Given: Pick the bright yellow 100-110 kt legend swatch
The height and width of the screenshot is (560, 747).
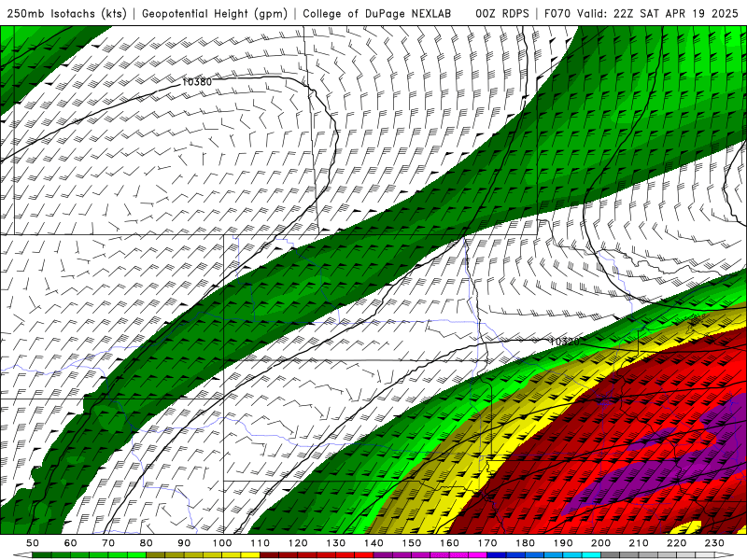Looking at the screenshot, I should (x=241, y=555).
